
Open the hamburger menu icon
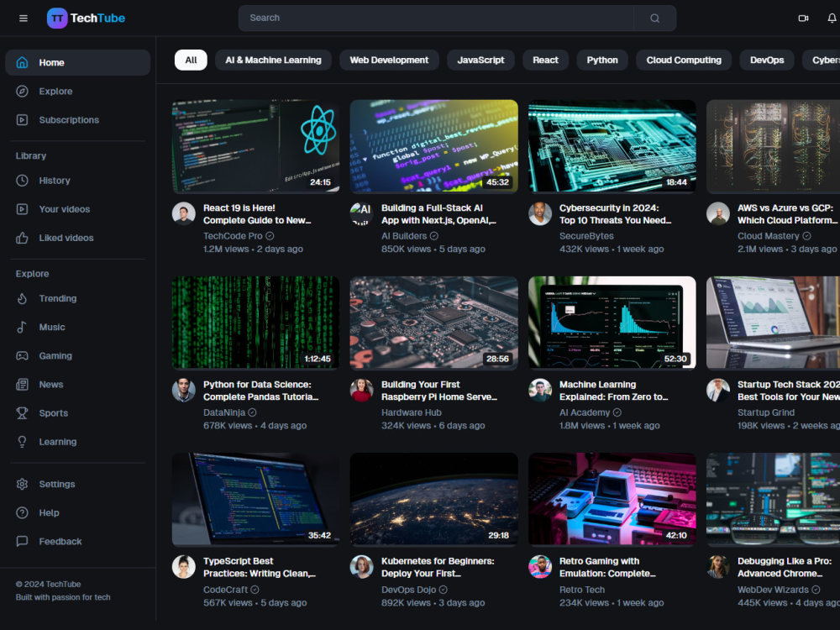tap(23, 18)
